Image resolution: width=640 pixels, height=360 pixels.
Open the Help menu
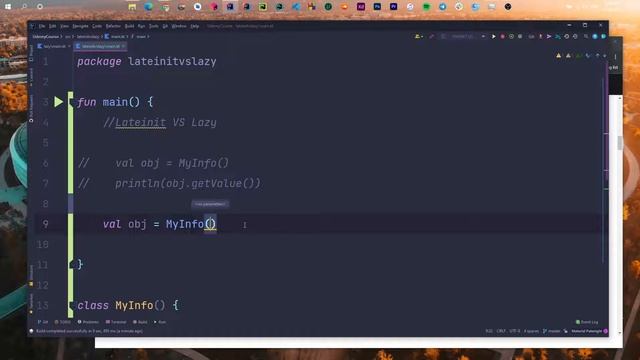[x=195, y=26]
